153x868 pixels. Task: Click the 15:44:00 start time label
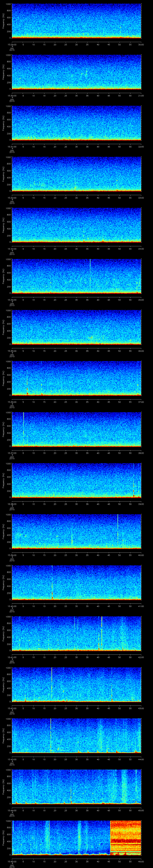click(x=12, y=810)
